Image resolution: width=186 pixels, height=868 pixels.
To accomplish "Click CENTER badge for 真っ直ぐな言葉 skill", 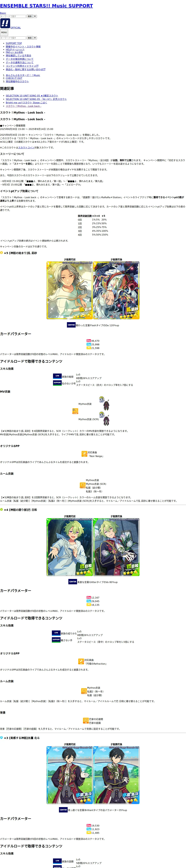I will pyautogui.click(x=63, y=810).
